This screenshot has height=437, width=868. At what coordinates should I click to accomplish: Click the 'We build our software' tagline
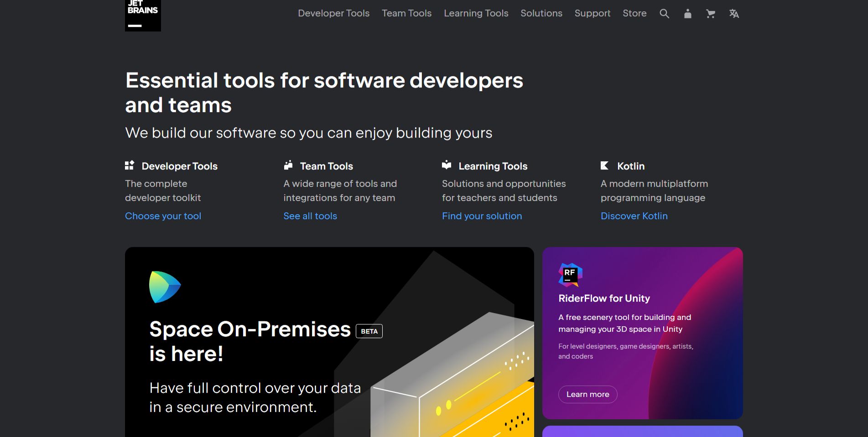tap(309, 133)
